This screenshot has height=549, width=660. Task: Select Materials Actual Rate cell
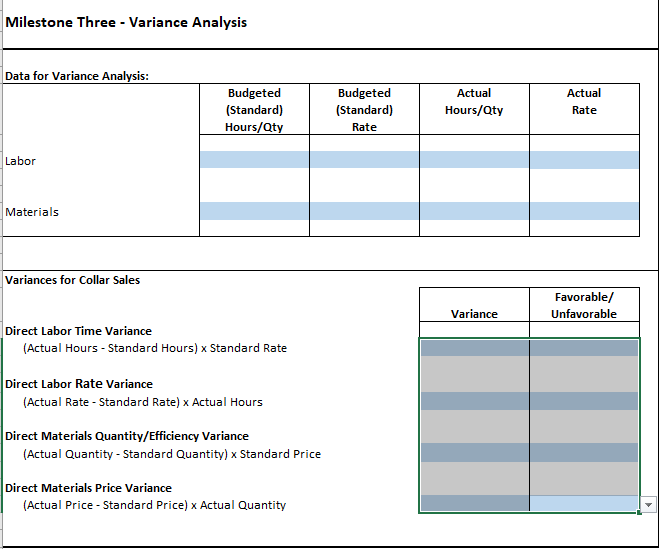pyautogui.click(x=584, y=211)
